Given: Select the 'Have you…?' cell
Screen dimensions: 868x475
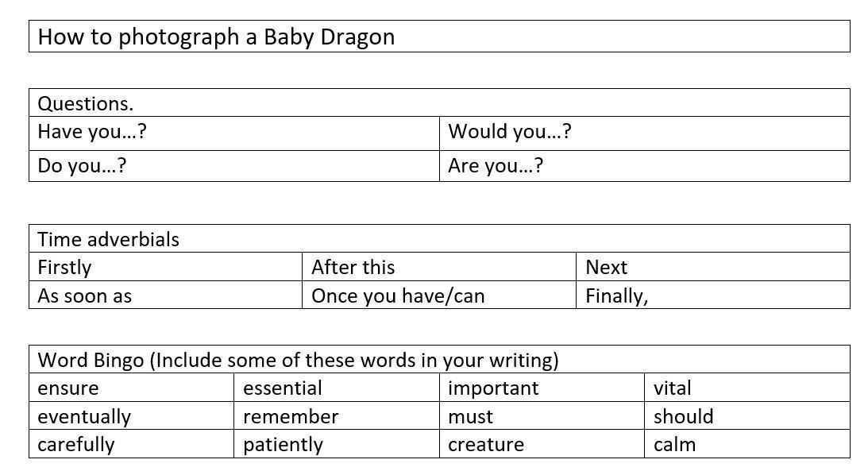Looking at the screenshot, I should 92,132.
